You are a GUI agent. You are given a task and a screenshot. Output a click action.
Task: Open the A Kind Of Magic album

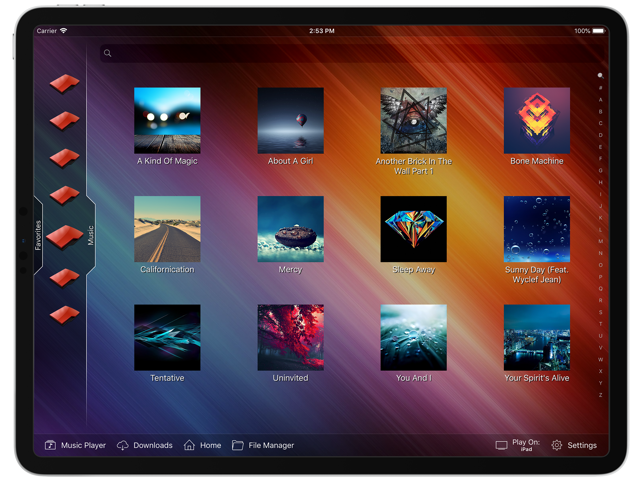pos(167,121)
